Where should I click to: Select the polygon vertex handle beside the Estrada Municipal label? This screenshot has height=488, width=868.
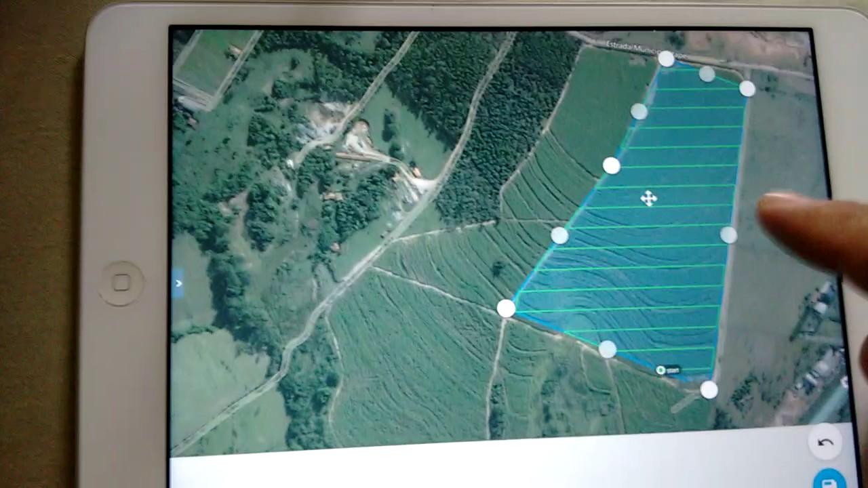click(x=666, y=60)
